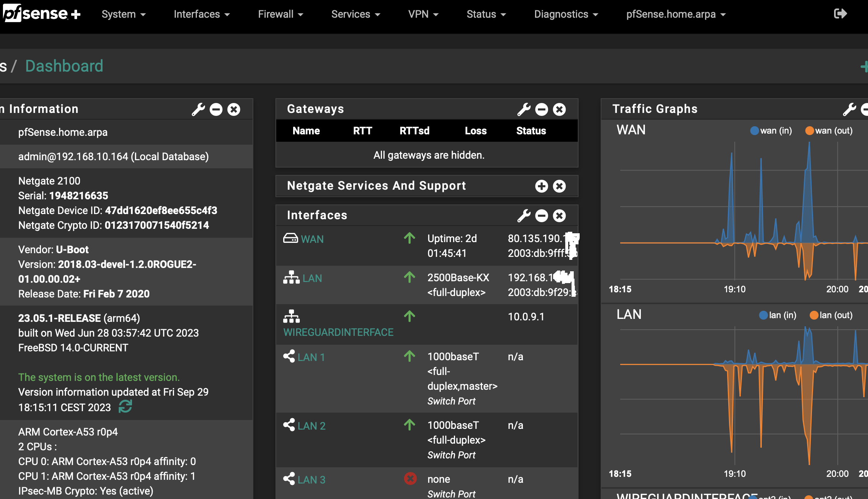Click the pfSense Plus logo
The height and width of the screenshot is (499, 868).
(x=41, y=13)
